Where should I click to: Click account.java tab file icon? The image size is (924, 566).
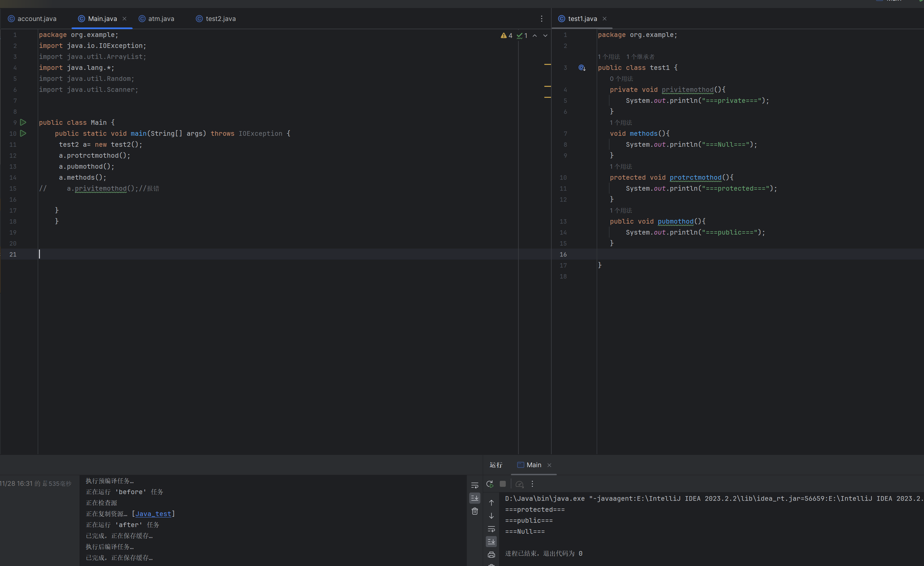point(11,18)
